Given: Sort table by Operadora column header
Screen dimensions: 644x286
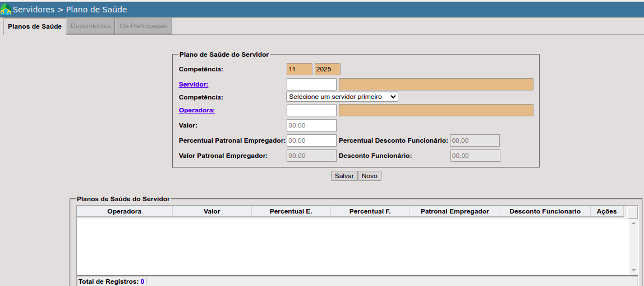Looking at the screenshot, I should click(124, 211).
